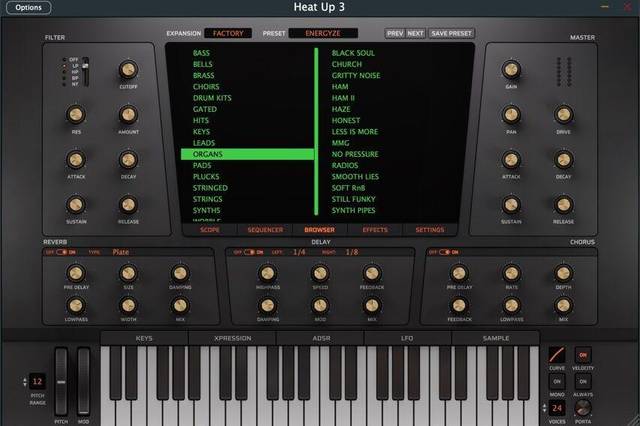Open the SAMPLE tab
This screenshot has width=640, height=426.
coord(496,338)
